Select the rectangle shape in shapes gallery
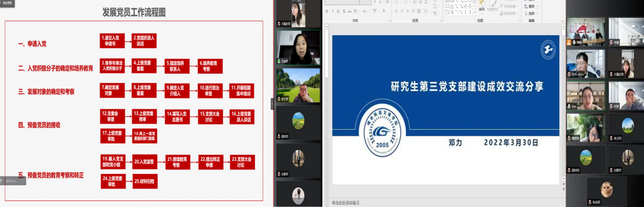The width and height of the screenshot is (644, 207). [448, 6]
